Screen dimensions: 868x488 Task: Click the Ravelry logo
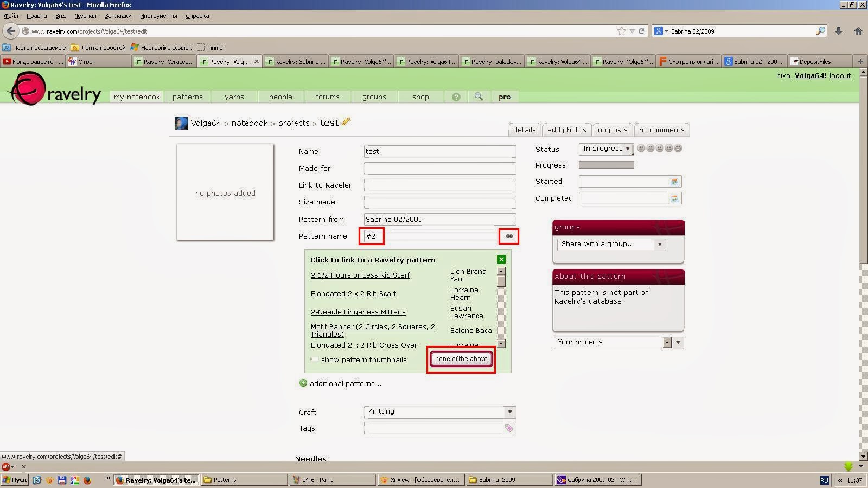click(x=55, y=89)
